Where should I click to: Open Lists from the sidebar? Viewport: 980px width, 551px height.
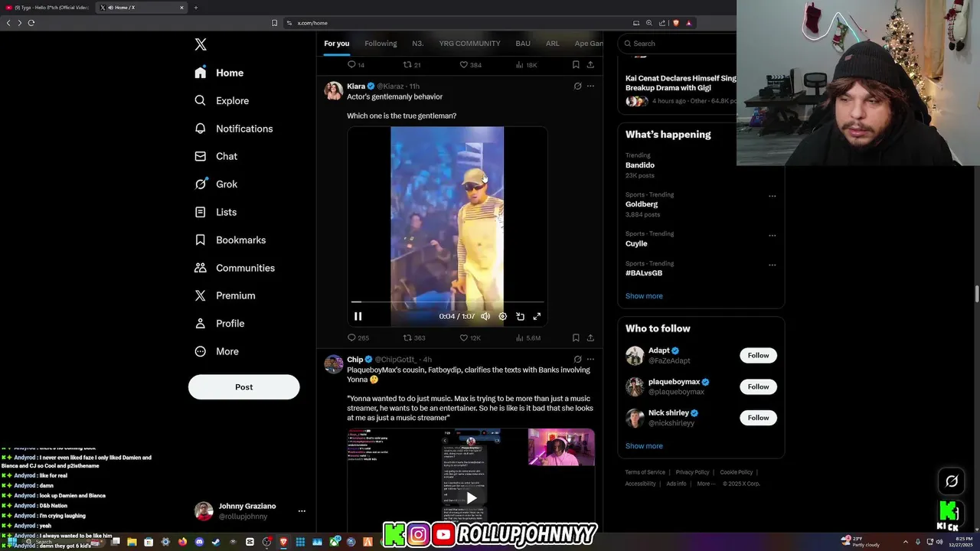click(216, 212)
